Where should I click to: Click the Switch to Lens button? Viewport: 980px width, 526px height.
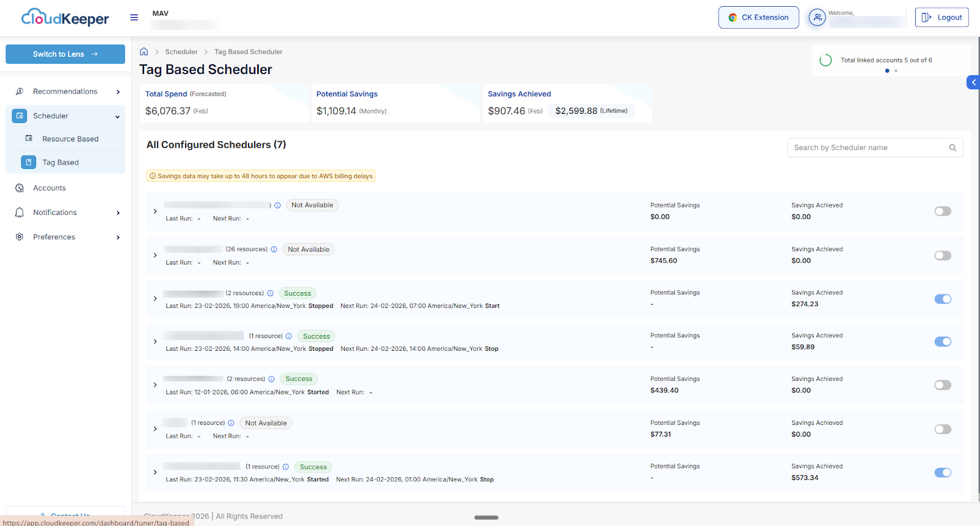tap(65, 54)
